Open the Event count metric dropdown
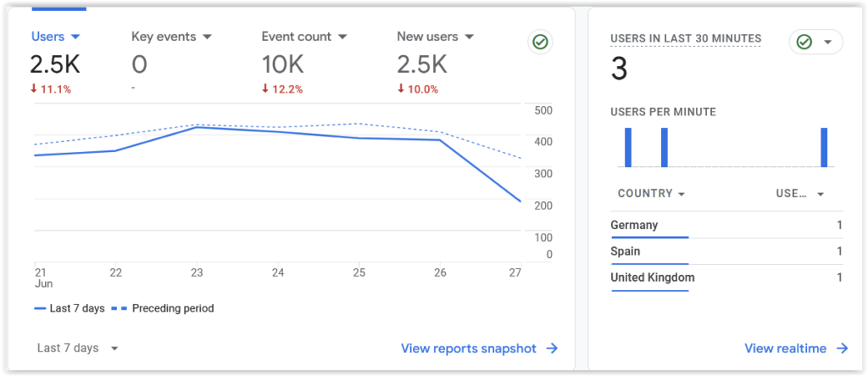 [304, 36]
